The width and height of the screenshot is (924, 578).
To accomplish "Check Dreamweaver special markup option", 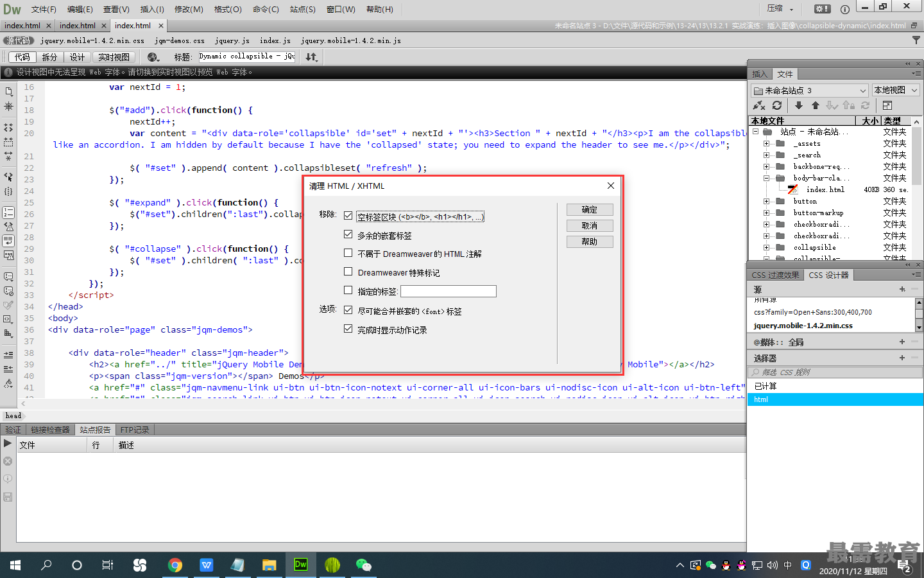I will coord(348,272).
